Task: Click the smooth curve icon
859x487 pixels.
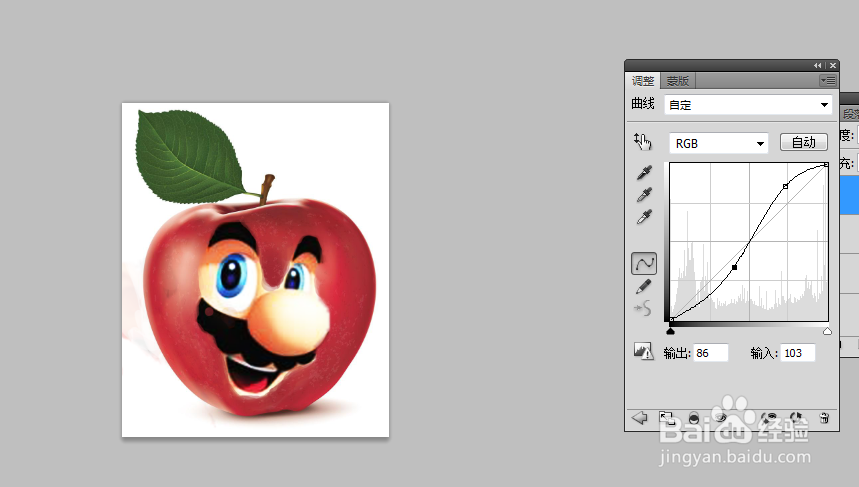Action: click(643, 308)
